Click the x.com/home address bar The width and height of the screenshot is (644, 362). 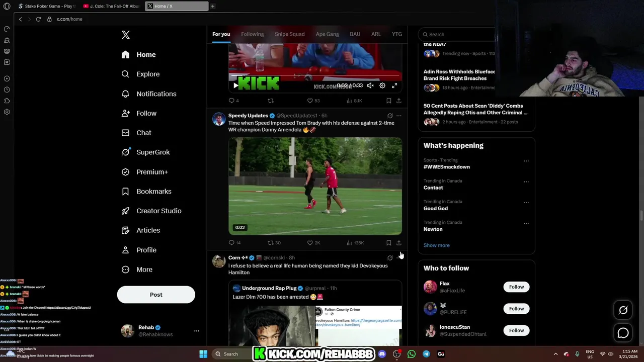click(69, 19)
